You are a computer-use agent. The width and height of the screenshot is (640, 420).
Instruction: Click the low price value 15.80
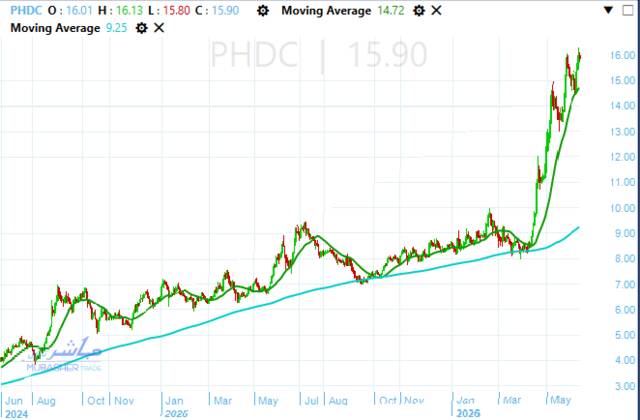[176, 11]
